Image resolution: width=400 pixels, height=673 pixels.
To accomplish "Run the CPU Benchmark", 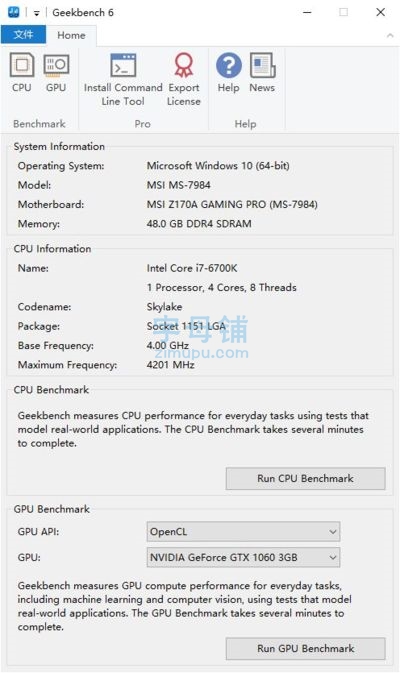I will 306,479.
